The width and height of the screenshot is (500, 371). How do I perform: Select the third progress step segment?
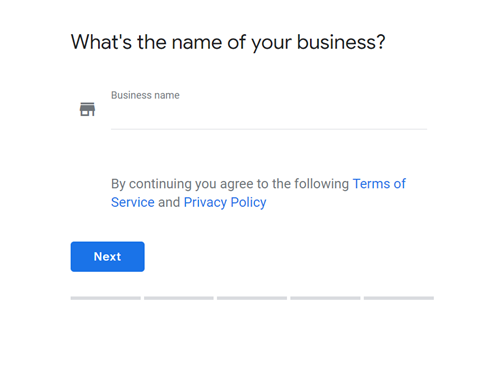252,298
